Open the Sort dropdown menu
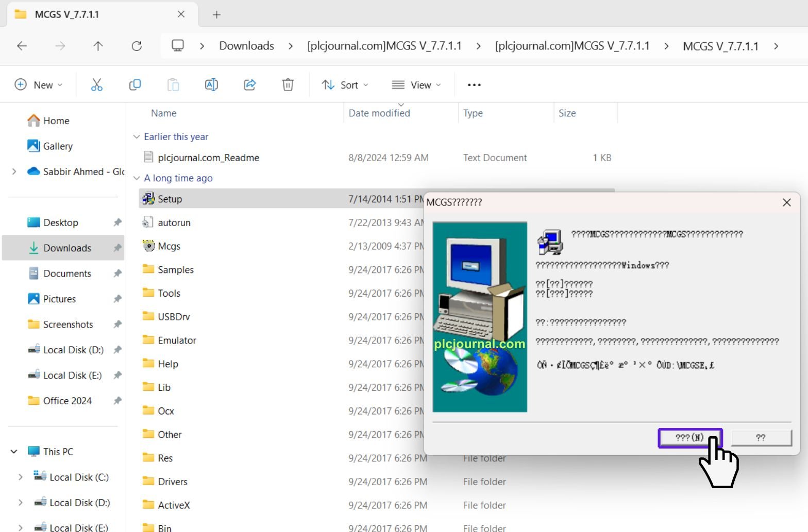Viewport: 808px width, 532px height. pyautogui.click(x=345, y=85)
